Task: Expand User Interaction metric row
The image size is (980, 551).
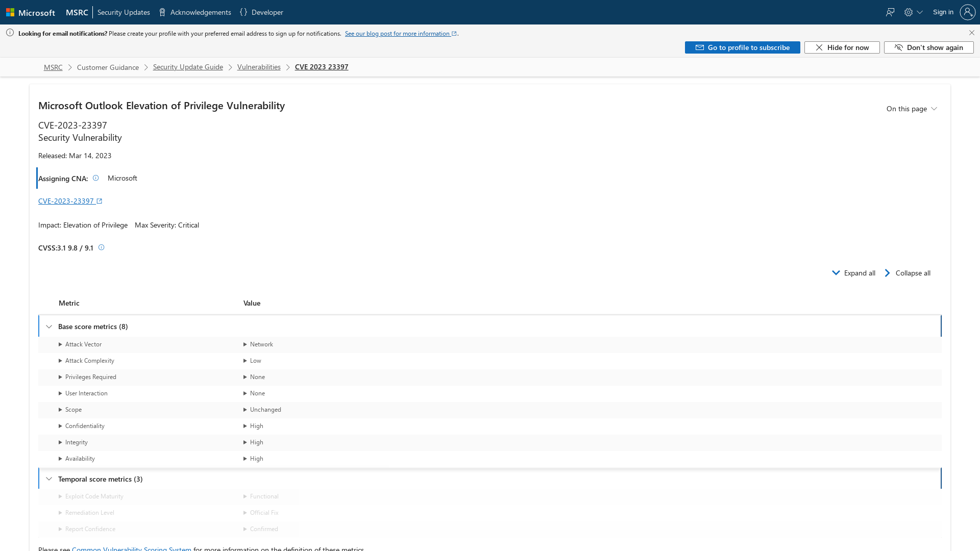Action: (83, 393)
